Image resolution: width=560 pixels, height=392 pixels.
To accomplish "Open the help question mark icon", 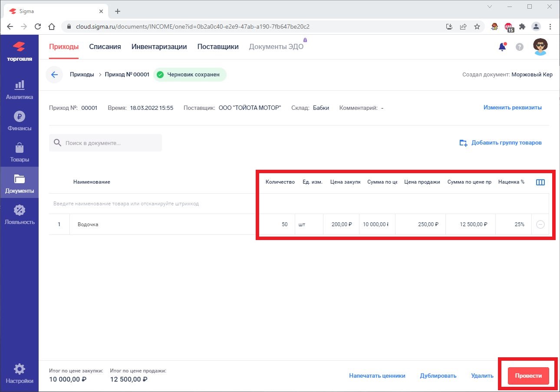I will coord(519,47).
